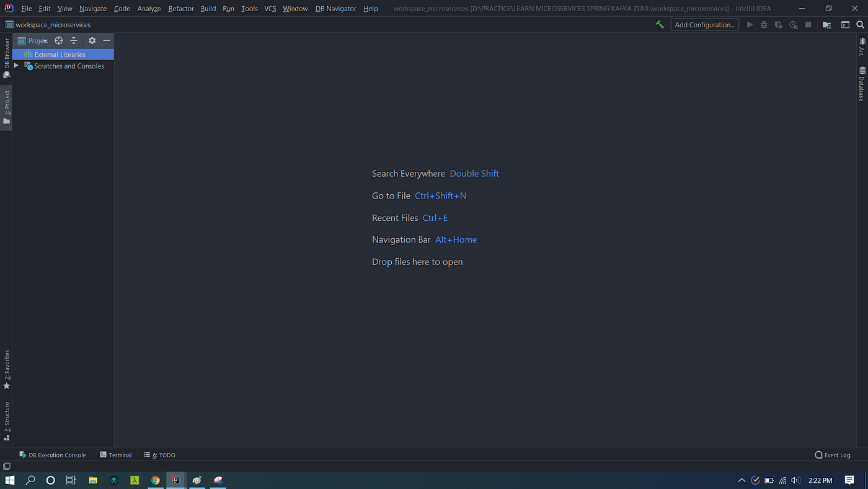Open Google Chrome from the taskbar
This screenshot has height=489, width=868.
pos(156,480)
